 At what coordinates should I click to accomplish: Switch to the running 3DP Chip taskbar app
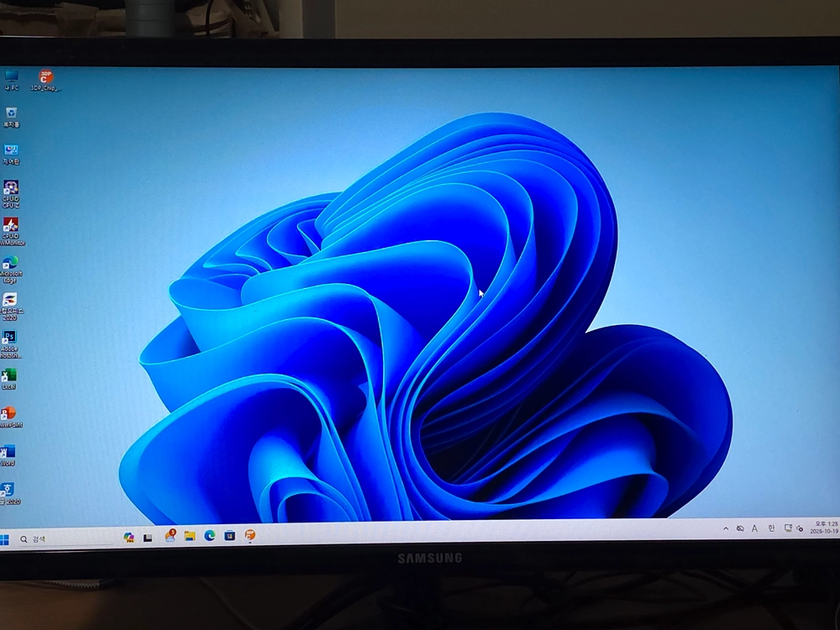tap(250, 534)
